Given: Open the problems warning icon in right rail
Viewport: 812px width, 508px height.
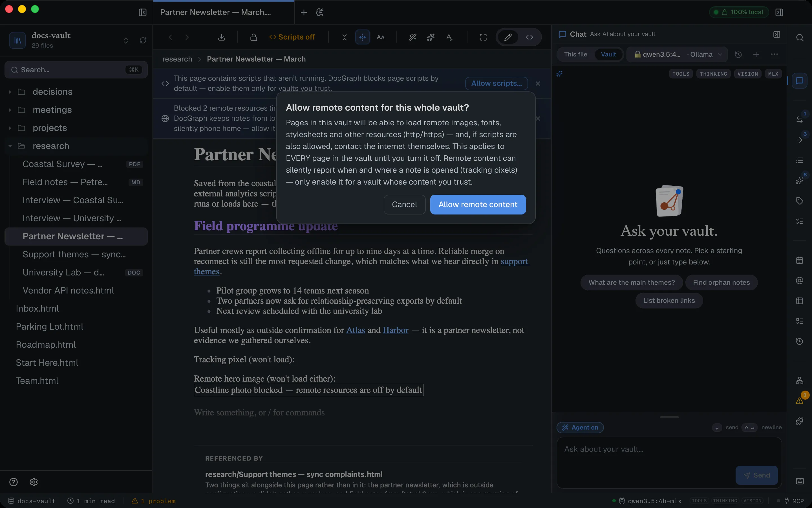Looking at the screenshot, I should [800, 400].
